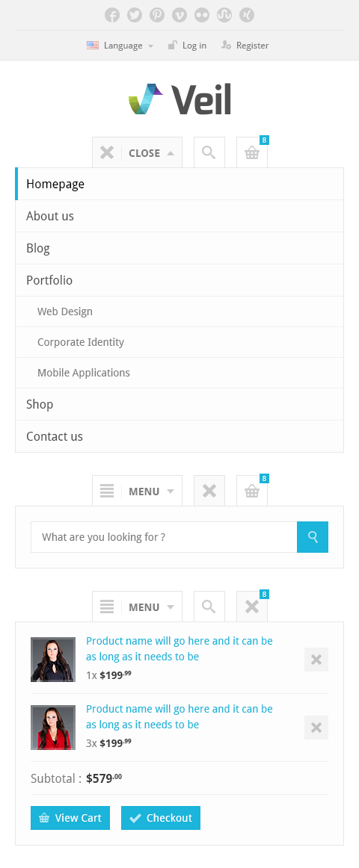Expand the MENU dropdown above the search box
Viewport: 359px width, 868px height.
click(x=138, y=491)
